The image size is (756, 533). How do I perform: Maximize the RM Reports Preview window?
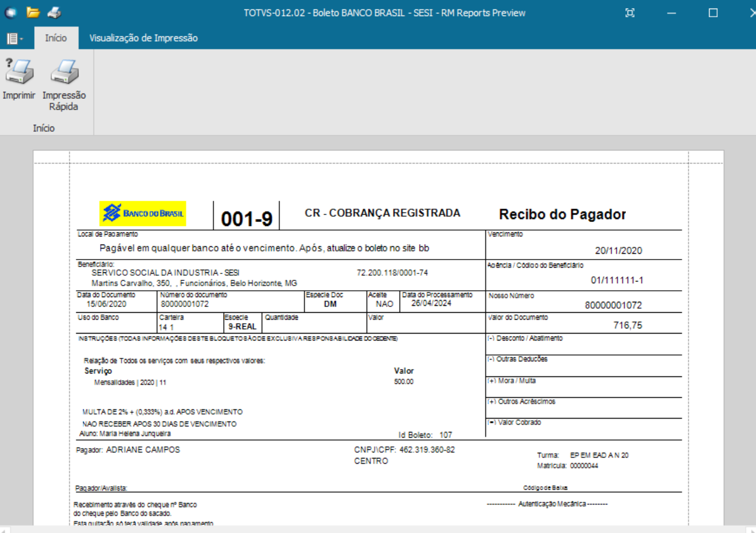click(x=713, y=12)
